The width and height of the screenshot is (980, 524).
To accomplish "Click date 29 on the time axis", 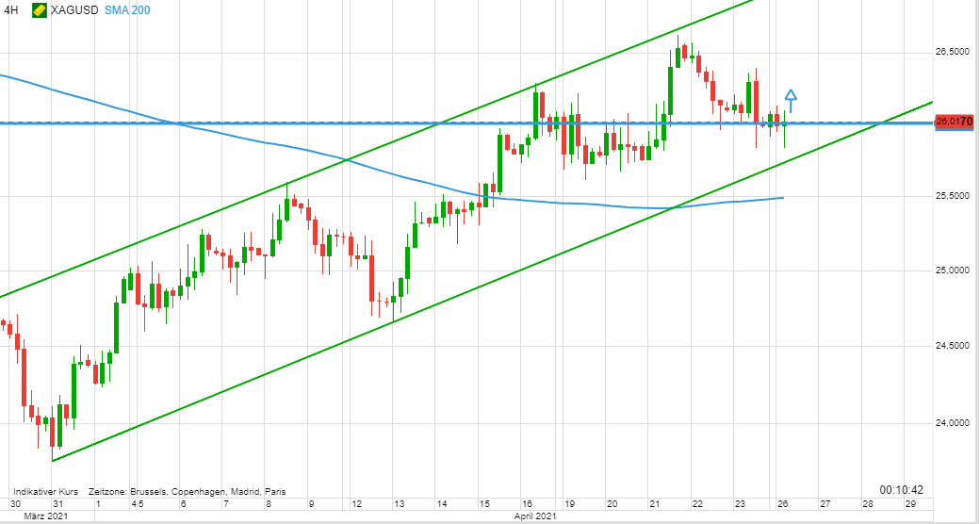I will (910, 504).
